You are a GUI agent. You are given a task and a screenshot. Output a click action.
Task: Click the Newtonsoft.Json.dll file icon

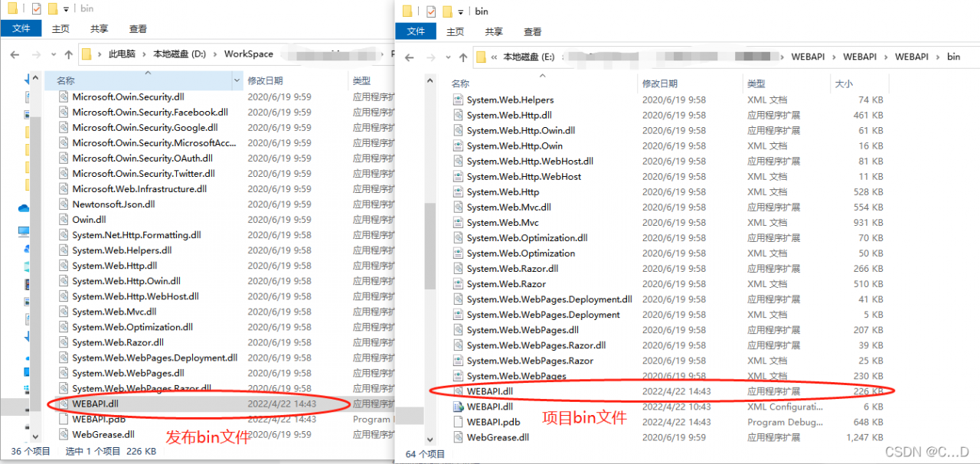64,204
